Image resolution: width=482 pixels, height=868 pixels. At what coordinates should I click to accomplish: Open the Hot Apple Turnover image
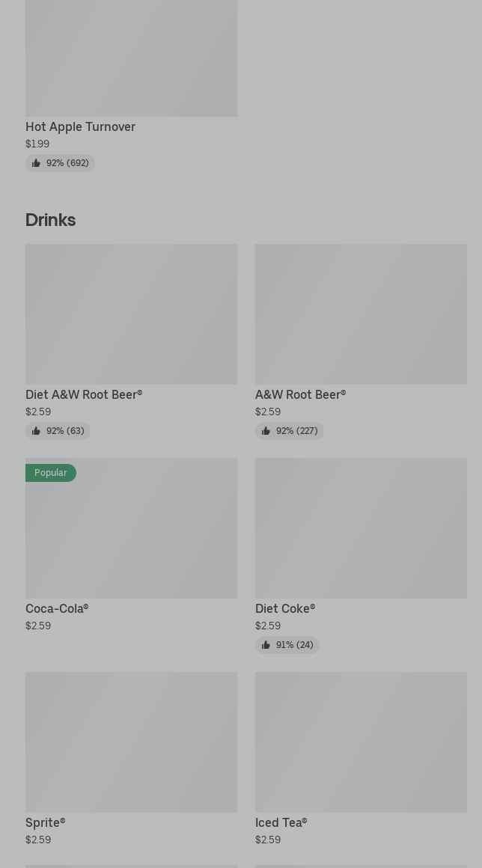coord(131,58)
